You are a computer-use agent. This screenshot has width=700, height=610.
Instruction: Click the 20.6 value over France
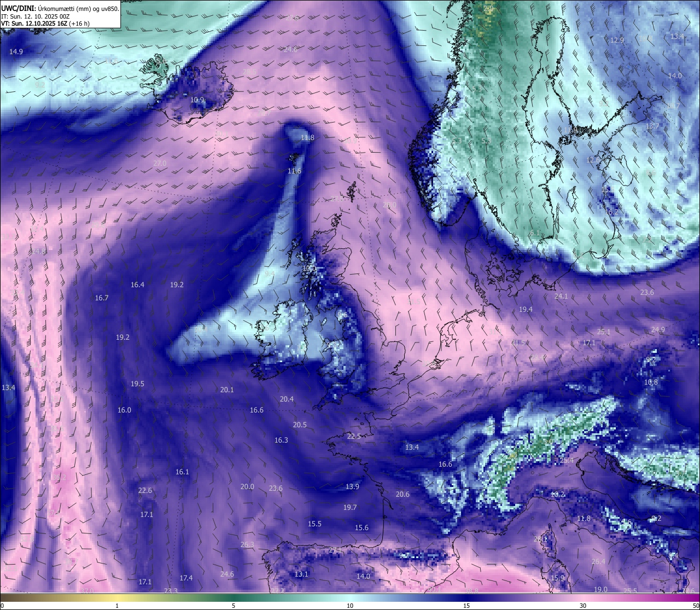(x=402, y=495)
